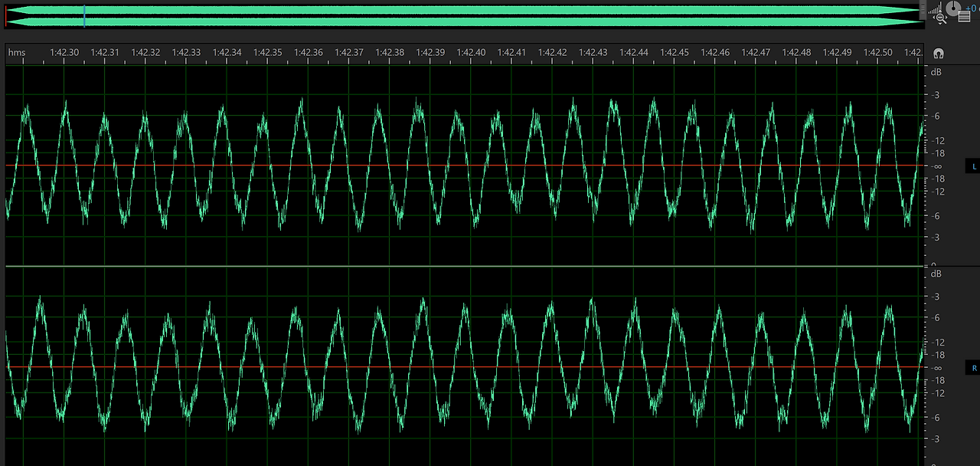The height and width of the screenshot is (466, 980).
Task: Click the blue playhead in overview navigator
Action: 84,15
